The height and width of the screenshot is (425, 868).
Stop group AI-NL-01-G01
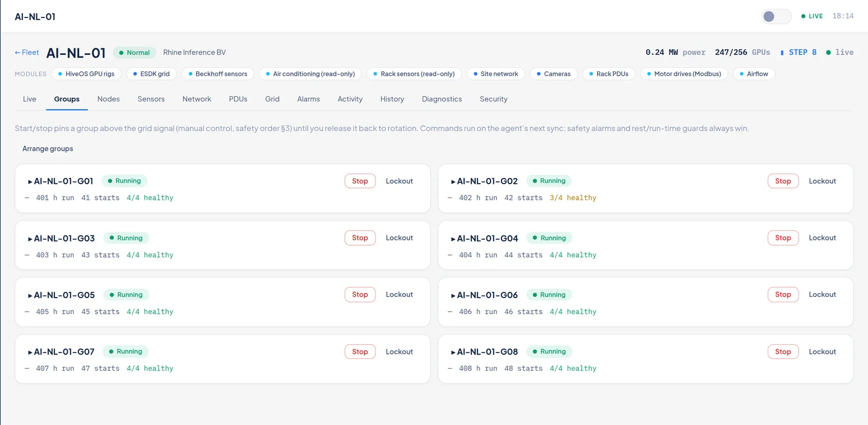360,181
